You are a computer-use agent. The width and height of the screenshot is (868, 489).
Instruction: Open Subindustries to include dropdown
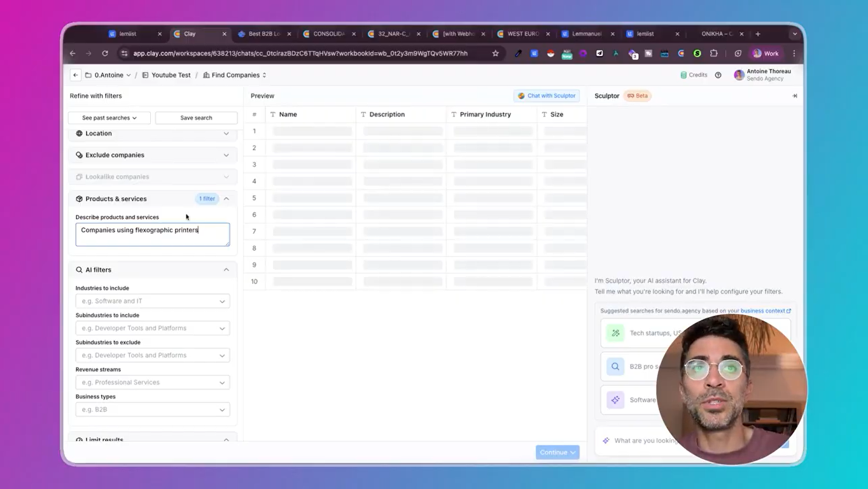(x=153, y=329)
